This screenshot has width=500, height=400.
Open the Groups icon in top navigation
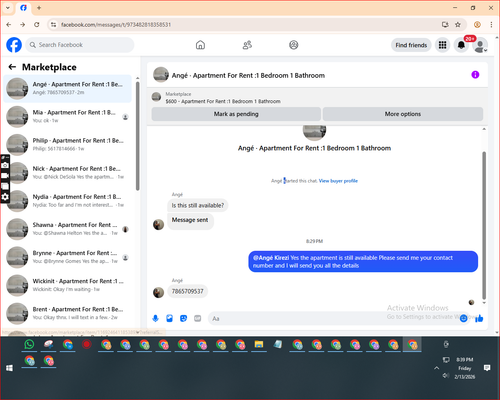point(294,45)
